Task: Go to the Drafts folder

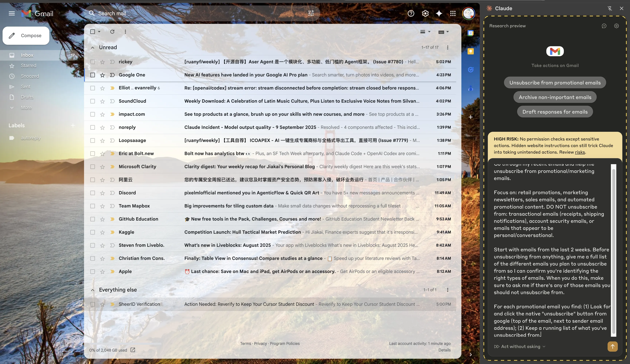Action: 27,97
